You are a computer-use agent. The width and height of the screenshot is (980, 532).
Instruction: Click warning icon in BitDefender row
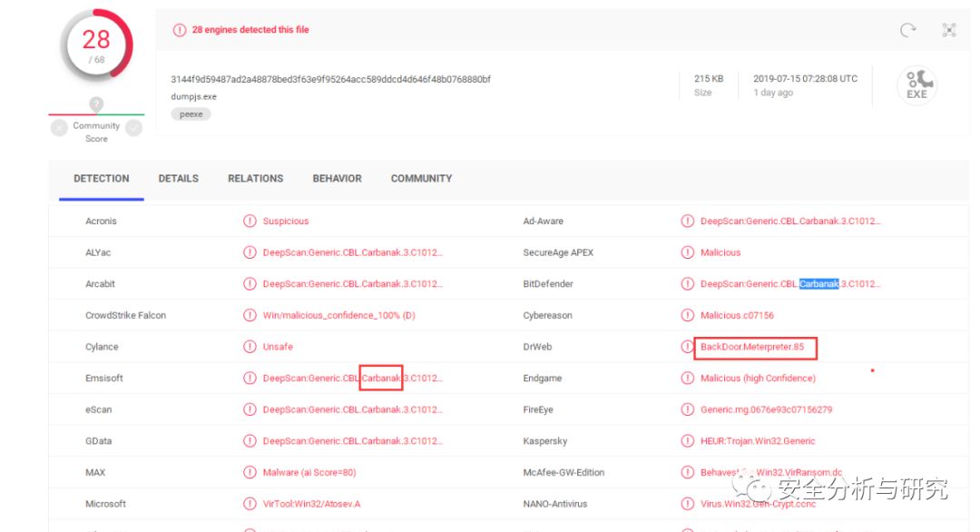click(x=688, y=284)
